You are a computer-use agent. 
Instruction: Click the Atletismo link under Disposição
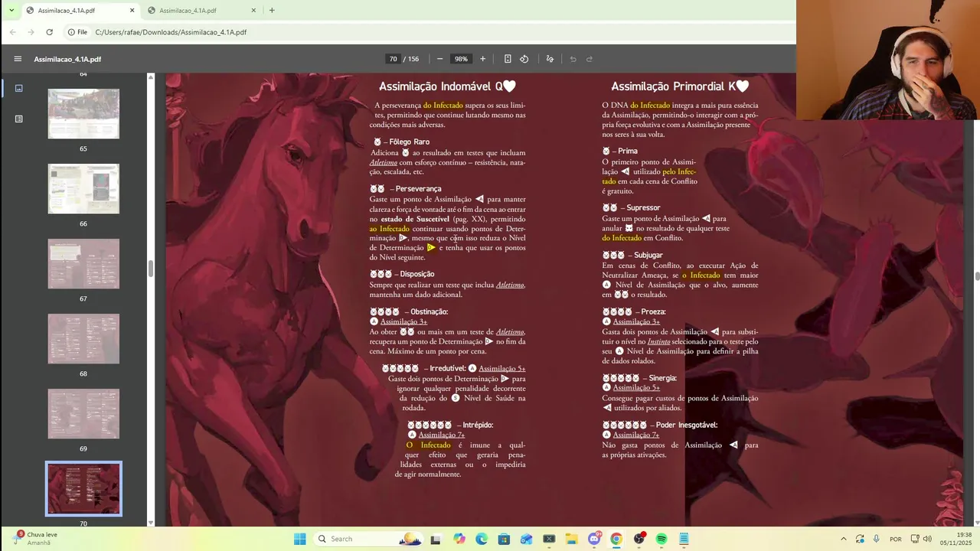point(510,285)
